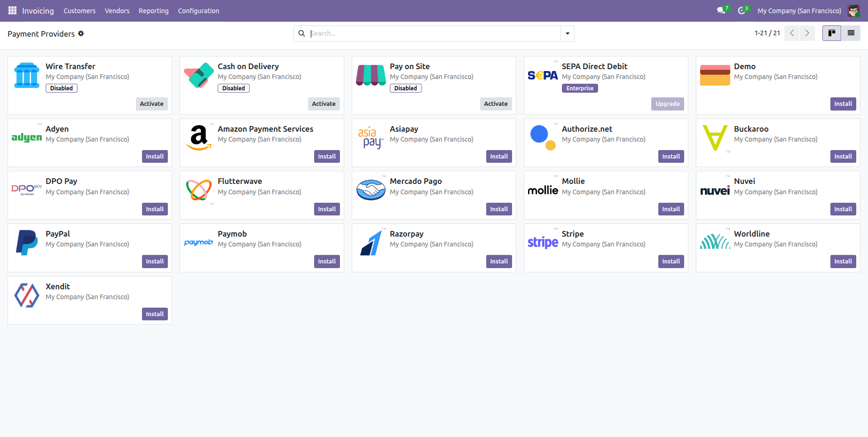Open the Reporting menu
This screenshot has width=868, height=437.
(x=154, y=11)
